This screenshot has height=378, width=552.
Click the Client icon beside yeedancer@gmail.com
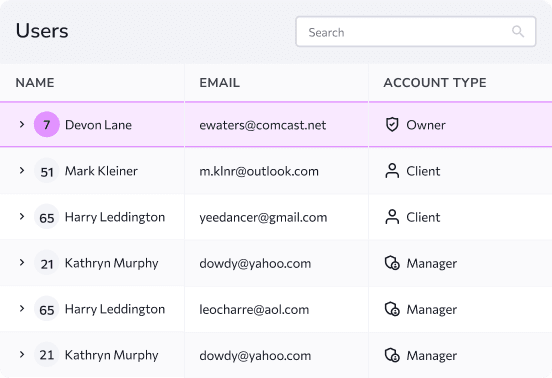[392, 217]
